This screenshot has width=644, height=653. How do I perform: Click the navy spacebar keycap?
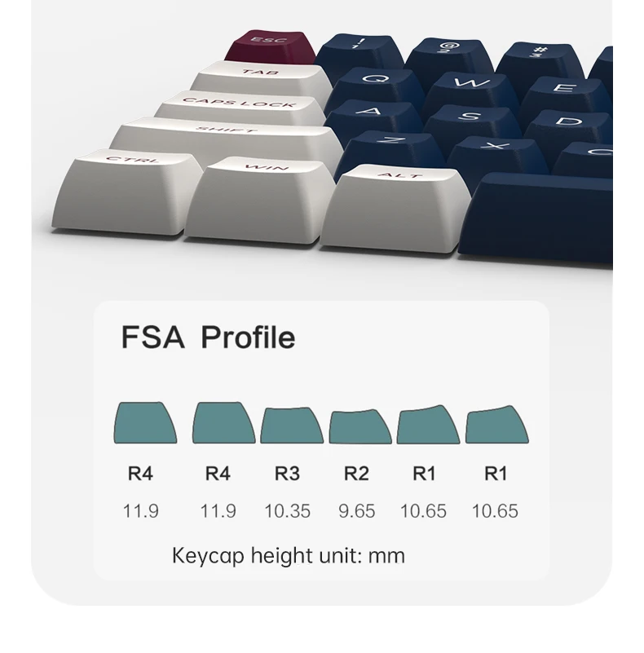(536, 219)
